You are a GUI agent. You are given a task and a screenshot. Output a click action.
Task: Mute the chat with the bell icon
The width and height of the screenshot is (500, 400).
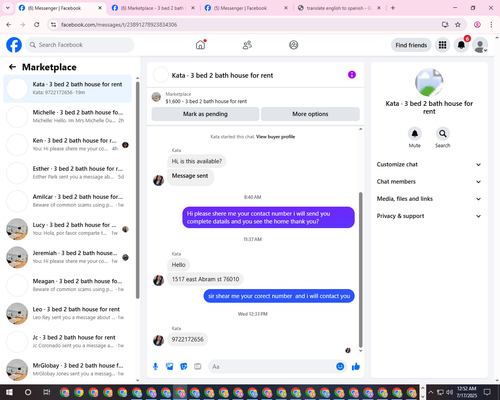415,134
